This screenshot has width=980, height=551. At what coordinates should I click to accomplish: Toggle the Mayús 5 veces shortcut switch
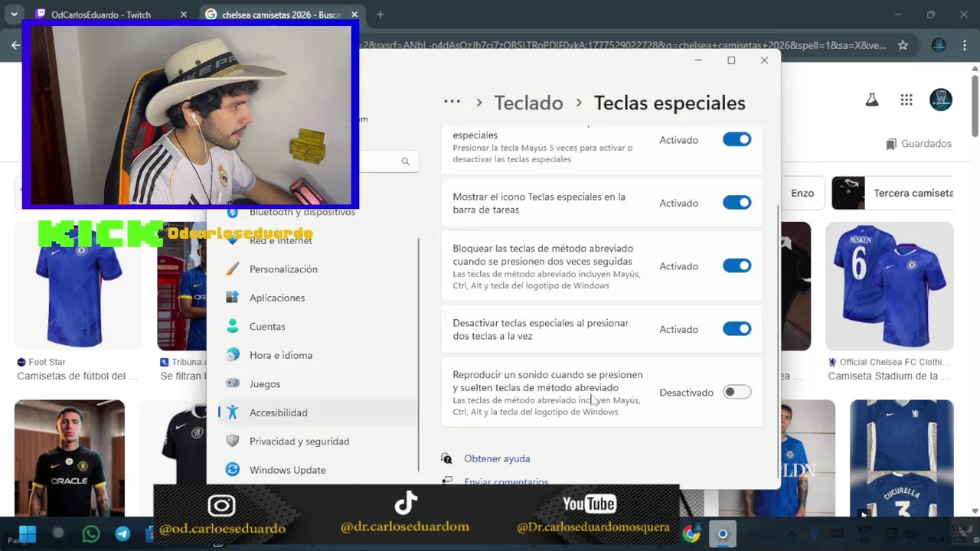pyautogui.click(x=737, y=140)
